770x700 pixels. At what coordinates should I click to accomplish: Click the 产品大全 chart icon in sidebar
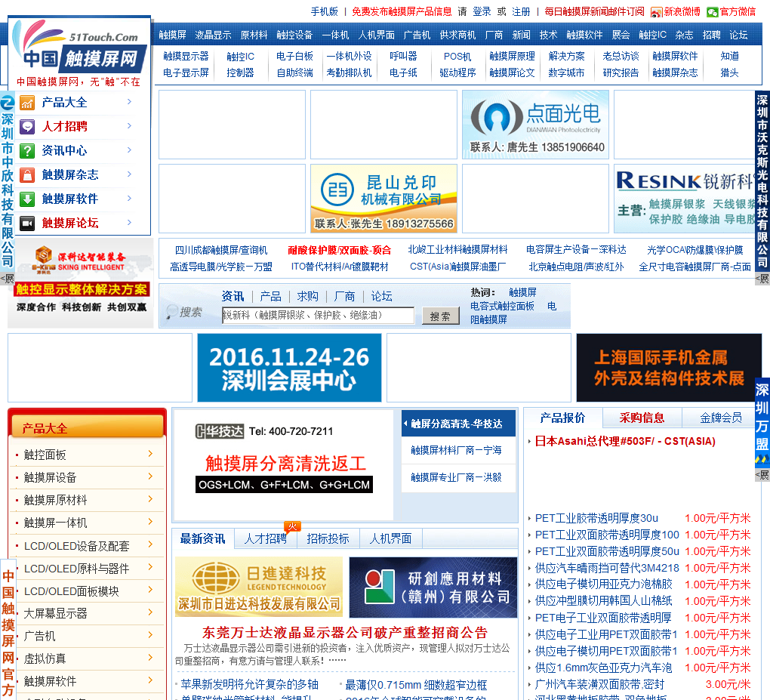click(x=27, y=103)
